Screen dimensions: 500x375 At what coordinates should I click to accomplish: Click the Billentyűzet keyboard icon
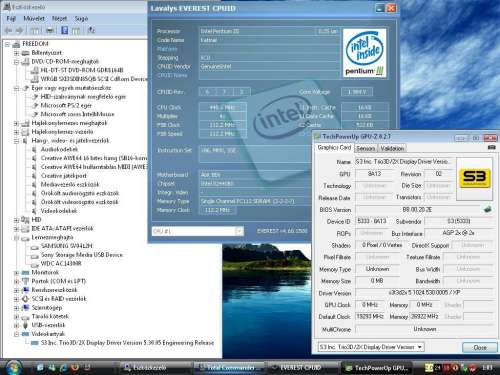pyautogui.click(x=25, y=53)
